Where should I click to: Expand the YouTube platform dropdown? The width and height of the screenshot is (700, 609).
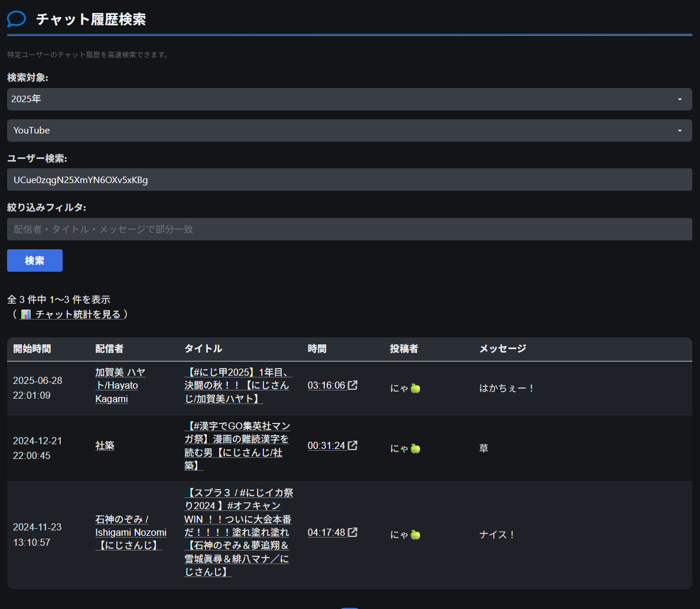click(x=350, y=131)
